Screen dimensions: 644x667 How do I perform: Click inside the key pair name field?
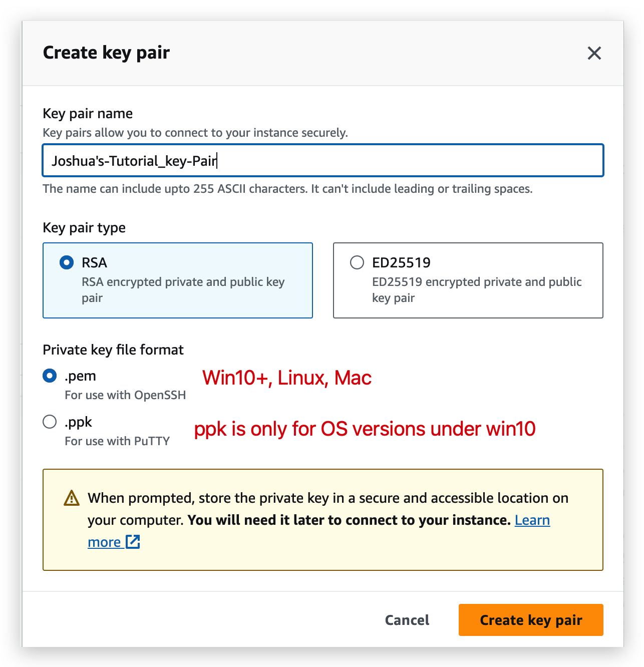tap(323, 160)
